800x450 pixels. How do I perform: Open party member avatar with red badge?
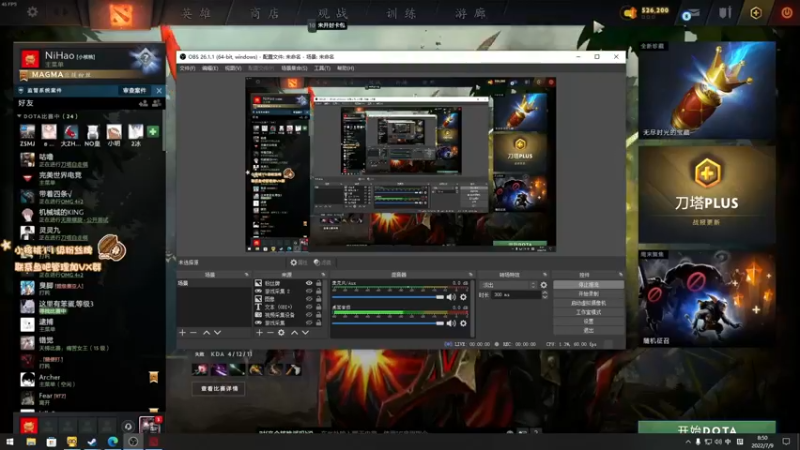(149, 425)
